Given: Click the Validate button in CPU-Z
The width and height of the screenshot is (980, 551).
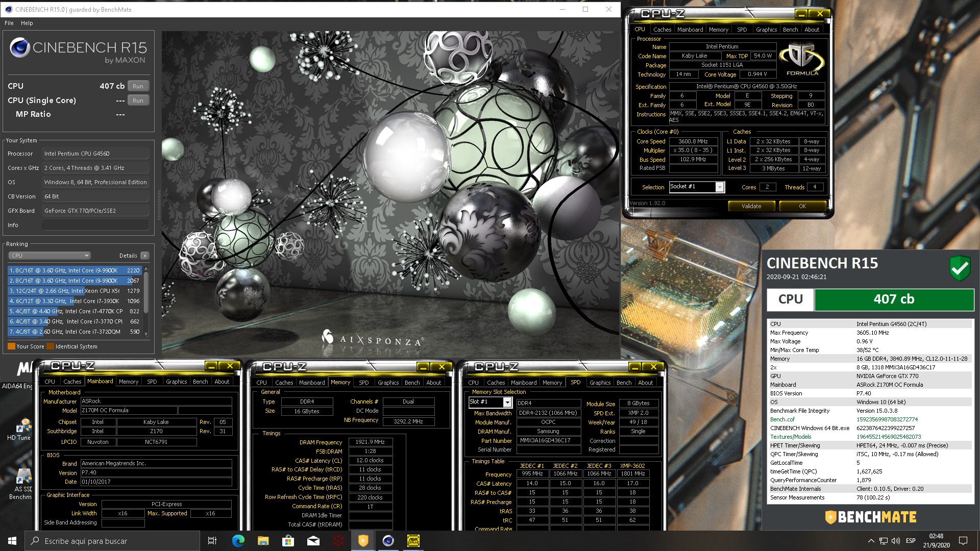Looking at the screenshot, I should [751, 206].
